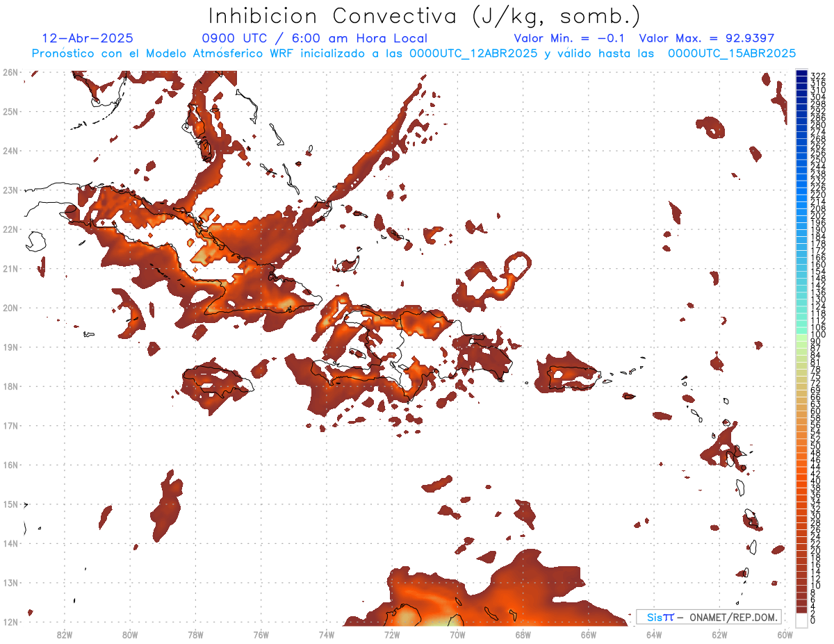Select the light green 100 swatch on the color scale
834x644 pixels.
point(801,336)
